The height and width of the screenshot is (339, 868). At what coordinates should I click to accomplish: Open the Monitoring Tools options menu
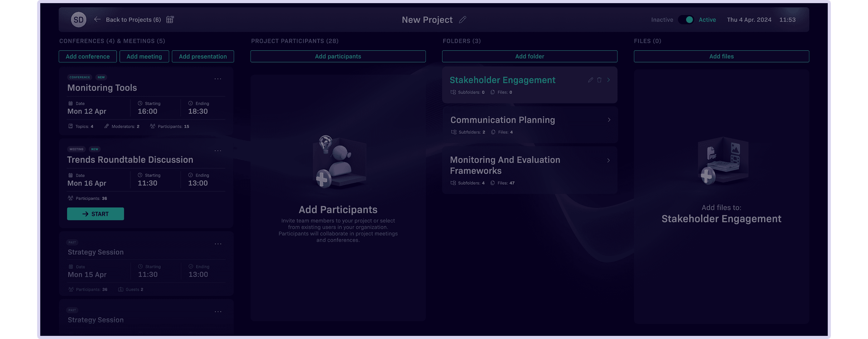[x=218, y=79]
